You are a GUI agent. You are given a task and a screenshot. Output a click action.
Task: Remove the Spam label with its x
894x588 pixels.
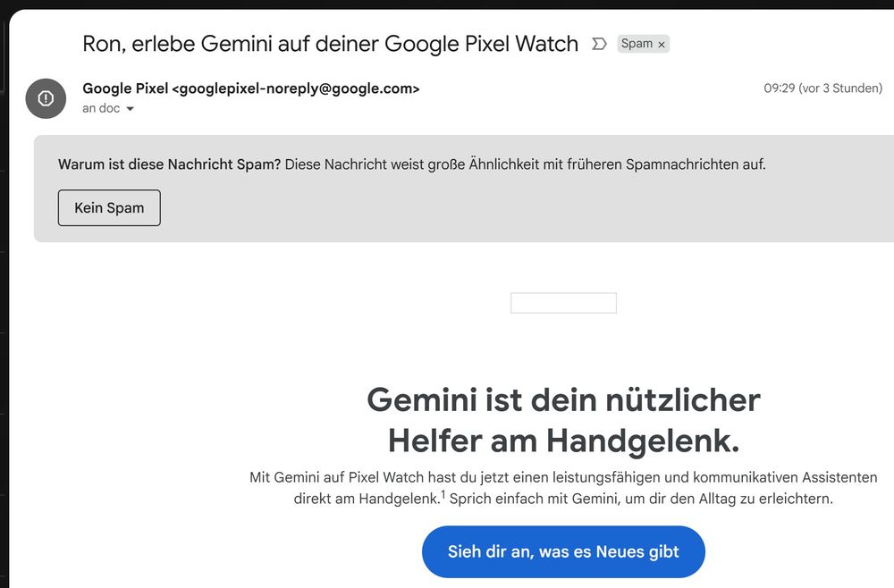coord(662,45)
